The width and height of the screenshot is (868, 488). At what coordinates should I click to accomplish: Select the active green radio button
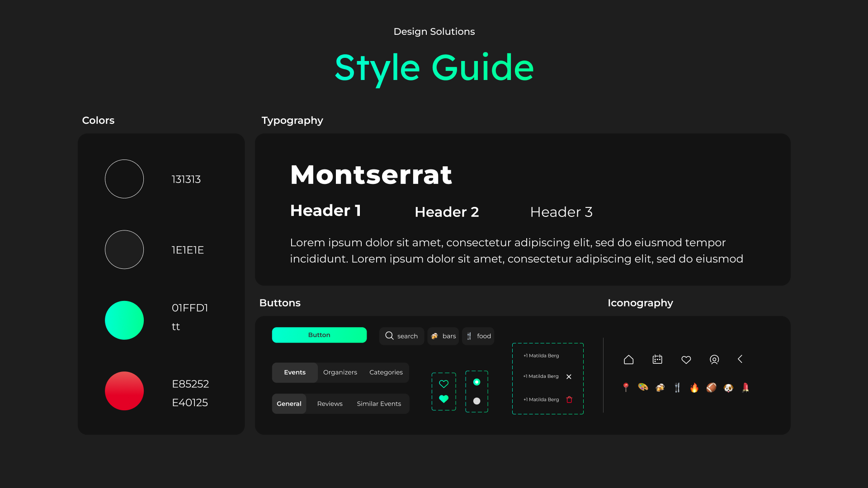tap(476, 382)
